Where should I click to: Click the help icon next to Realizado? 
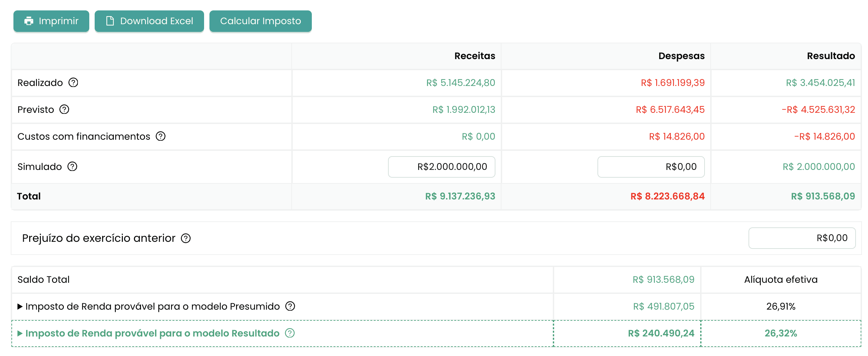[73, 83]
